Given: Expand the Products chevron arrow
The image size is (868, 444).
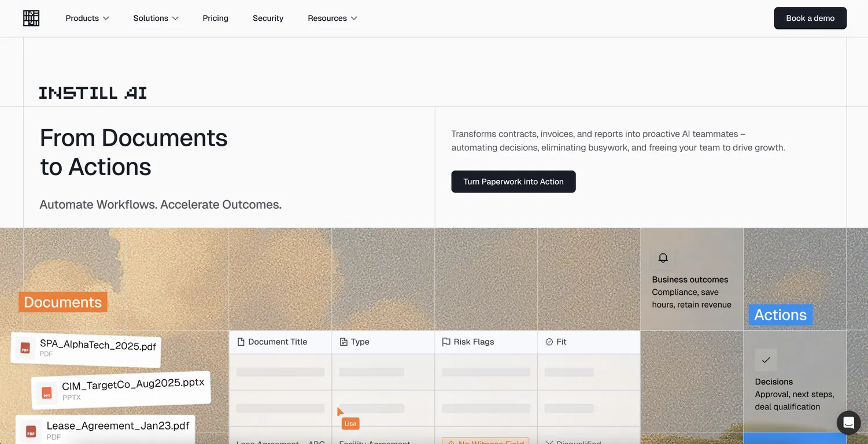Looking at the screenshot, I should [x=106, y=18].
